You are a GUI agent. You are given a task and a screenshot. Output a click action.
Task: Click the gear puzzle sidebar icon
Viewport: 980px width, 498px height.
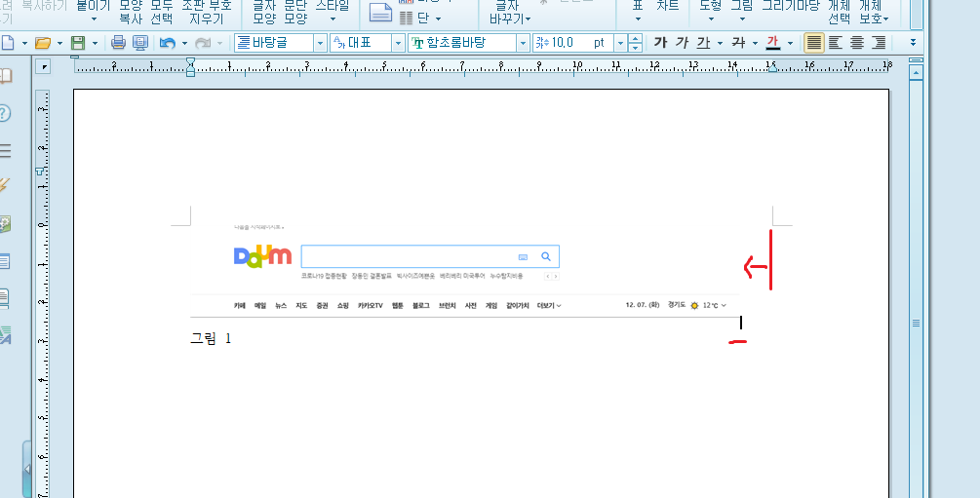click(x=6, y=224)
